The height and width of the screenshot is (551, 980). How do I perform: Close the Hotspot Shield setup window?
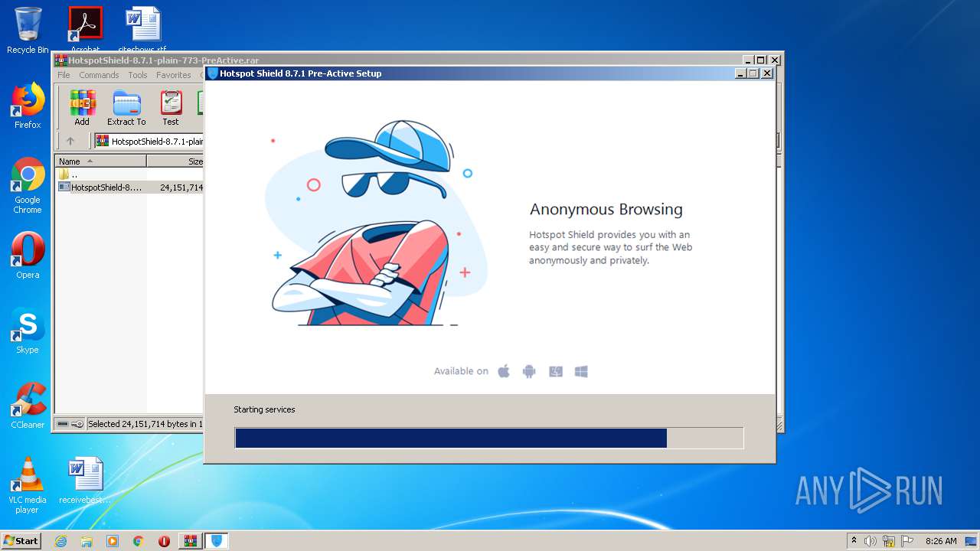coord(767,73)
